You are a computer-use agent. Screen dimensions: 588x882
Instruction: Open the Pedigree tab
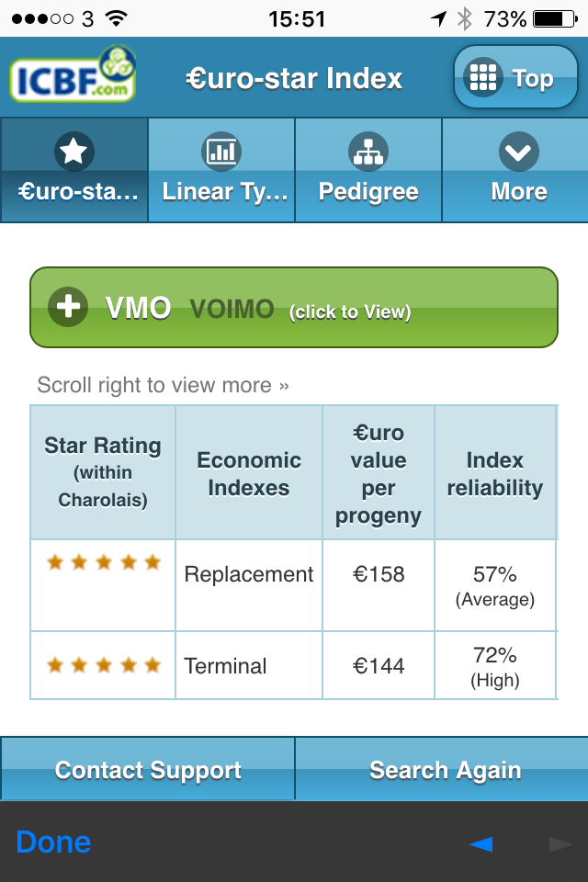pyautogui.click(x=368, y=171)
